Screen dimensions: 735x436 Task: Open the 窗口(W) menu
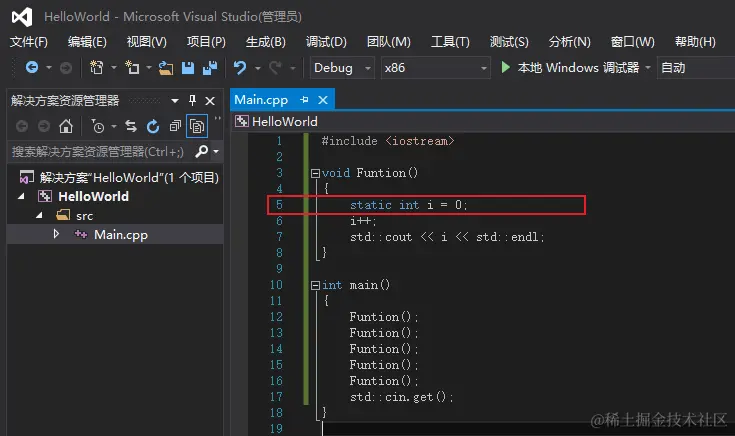click(x=632, y=42)
